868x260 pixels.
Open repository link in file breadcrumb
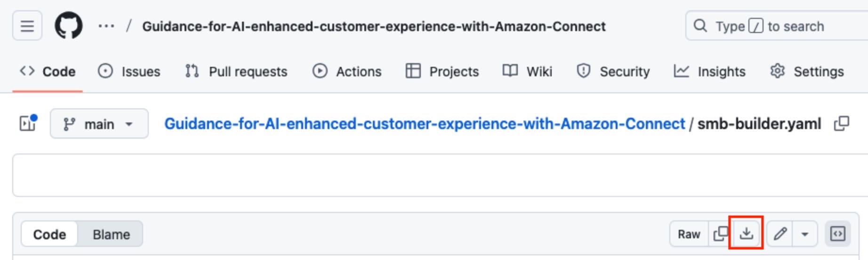tap(424, 124)
